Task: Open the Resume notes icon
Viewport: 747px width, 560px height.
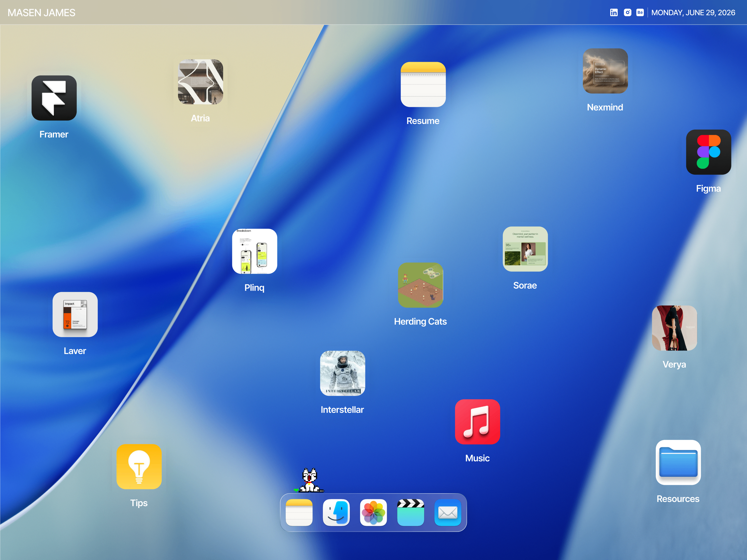Action: [423, 84]
